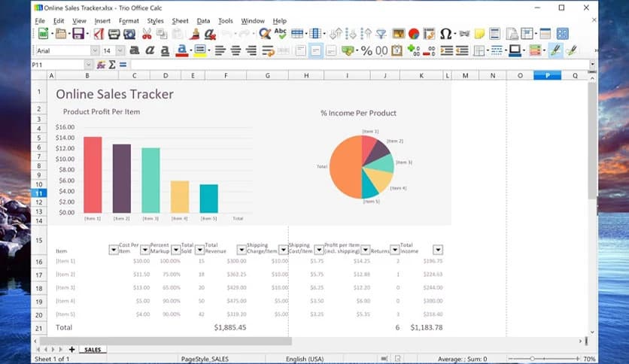Open the Returns filter dropdown
Screen dimensions: 629x364
coord(394,250)
